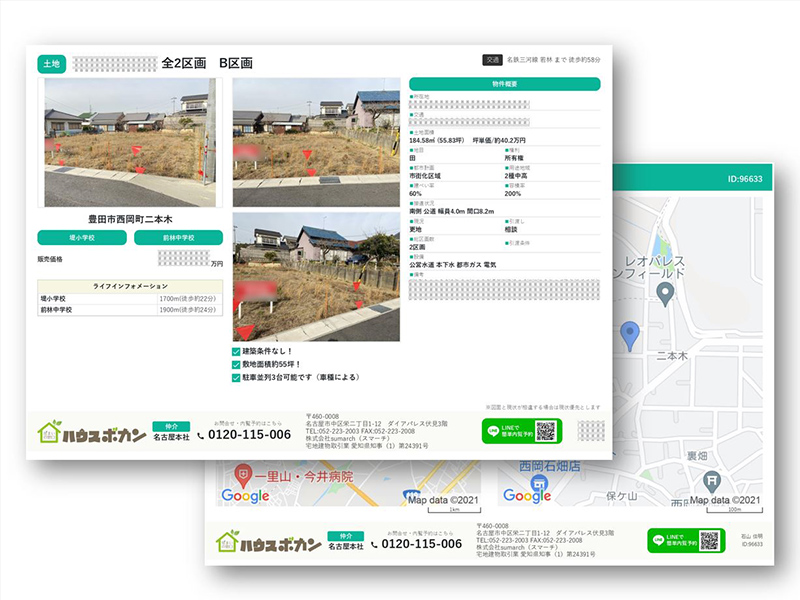
Task: Toggle the 建築条件なし！ checkbox
Action: 236,352
